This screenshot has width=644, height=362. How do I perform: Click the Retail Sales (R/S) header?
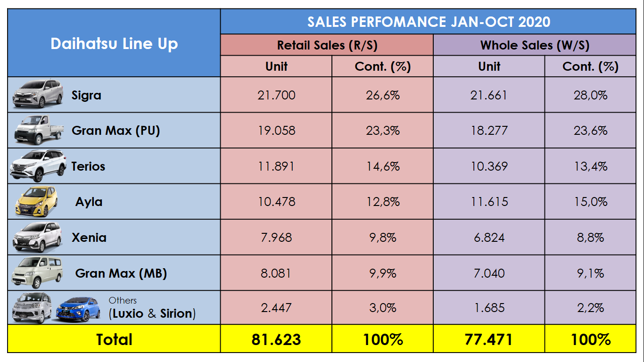point(327,45)
